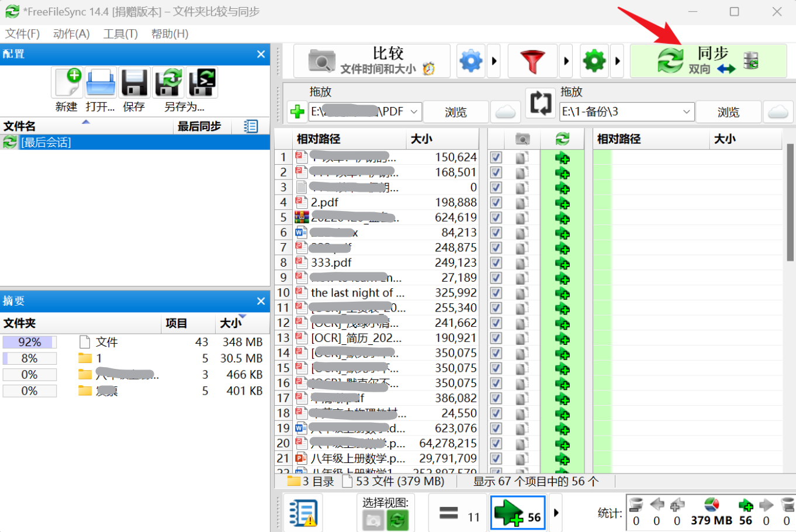The width and height of the screenshot is (796, 532).
Task: Start the 同步 synchronize button
Action: pos(708,61)
